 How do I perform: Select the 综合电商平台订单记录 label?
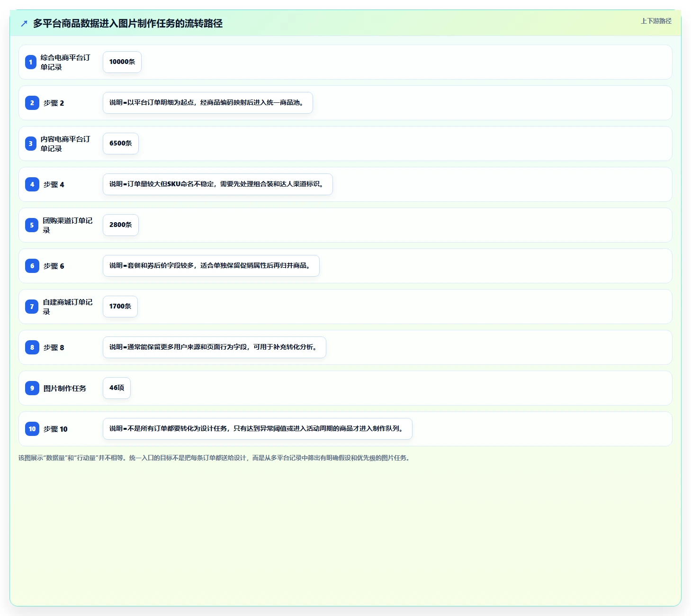(x=65, y=62)
